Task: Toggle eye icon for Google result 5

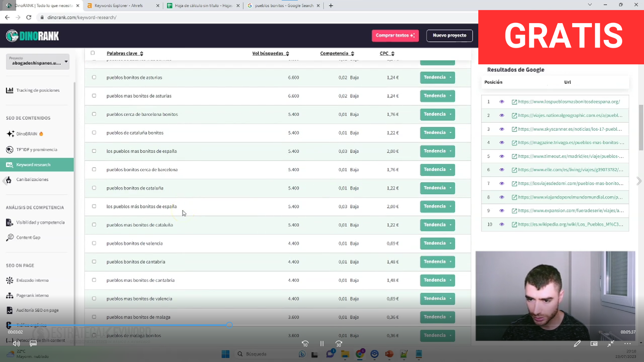Action: [502, 156]
